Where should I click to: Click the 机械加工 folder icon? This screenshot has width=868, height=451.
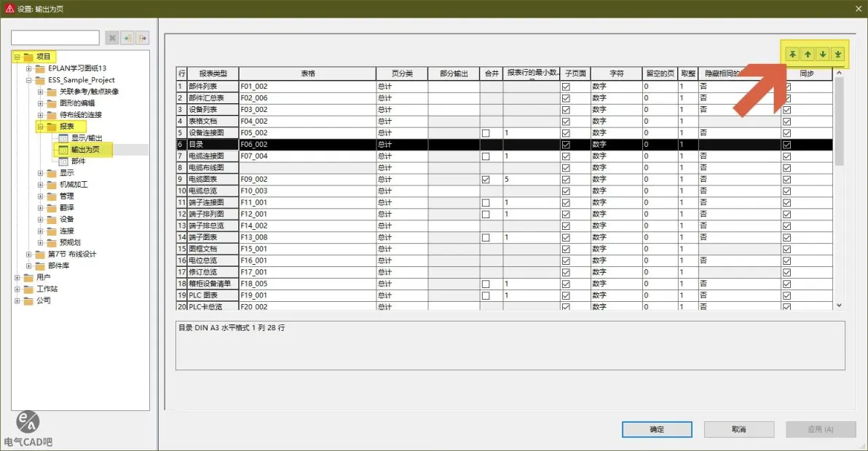[x=52, y=185]
